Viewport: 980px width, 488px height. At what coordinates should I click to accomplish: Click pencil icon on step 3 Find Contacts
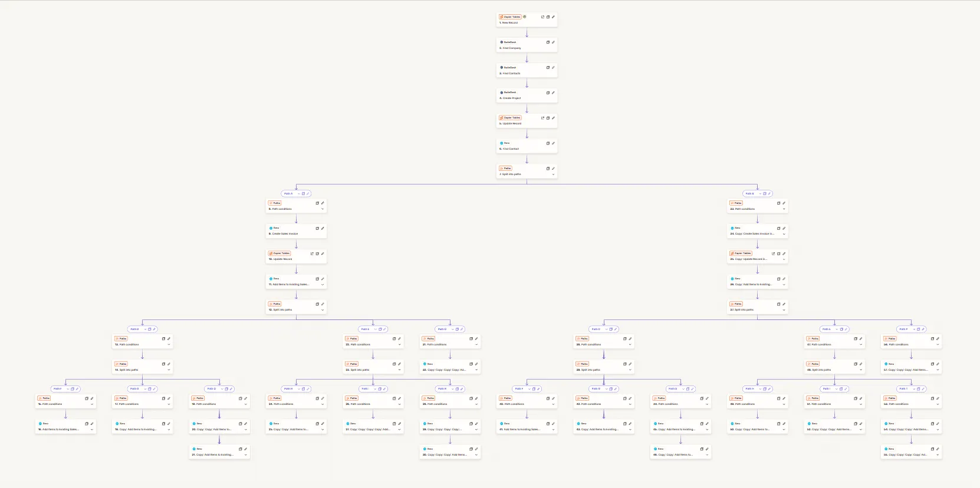553,68
